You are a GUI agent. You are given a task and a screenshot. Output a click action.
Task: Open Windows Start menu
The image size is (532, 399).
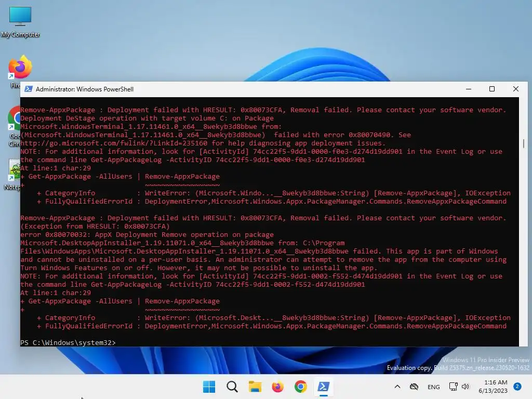(209, 387)
